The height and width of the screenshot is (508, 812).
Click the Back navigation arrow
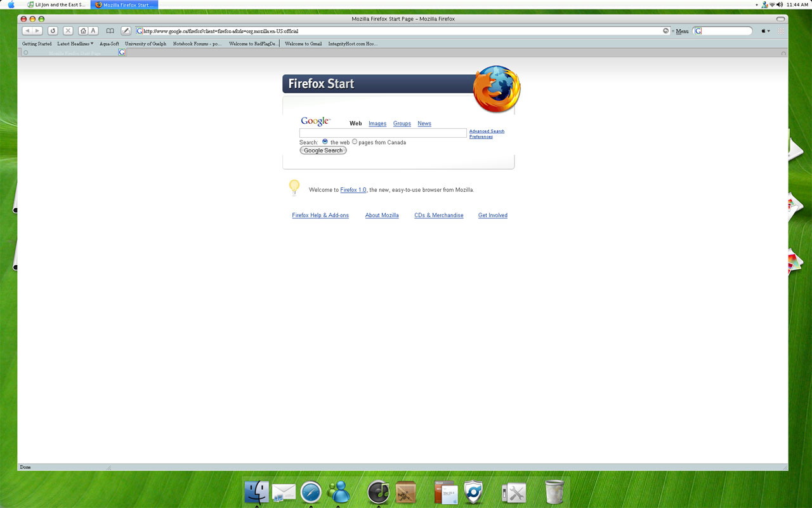click(27, 30)
